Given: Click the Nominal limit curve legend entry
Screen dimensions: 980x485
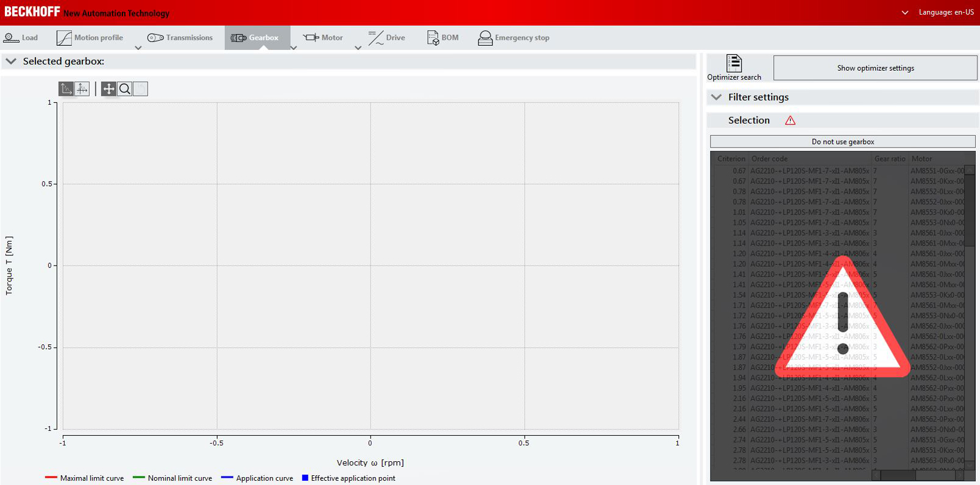Looking at the screenshot, I should tap(172, 478).
